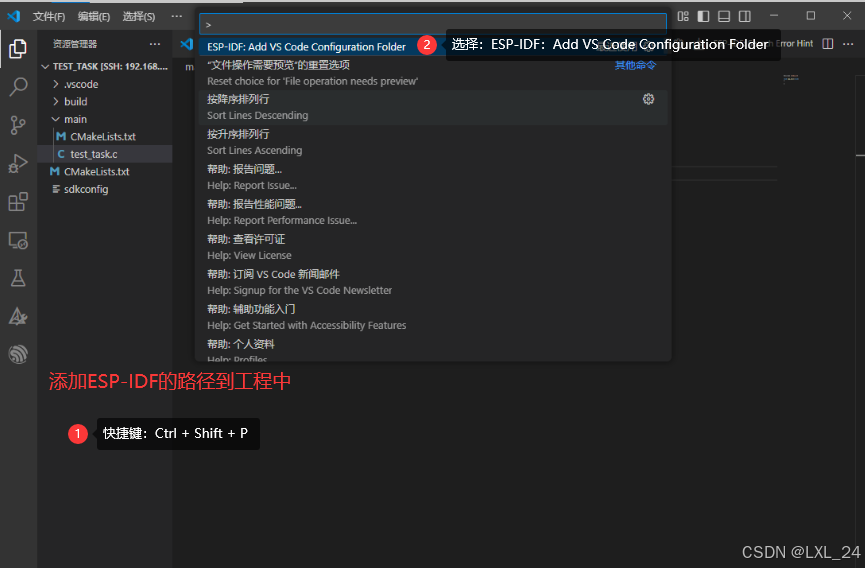Select Help: Report Issue command
The image size is (865, 568).
433,177
